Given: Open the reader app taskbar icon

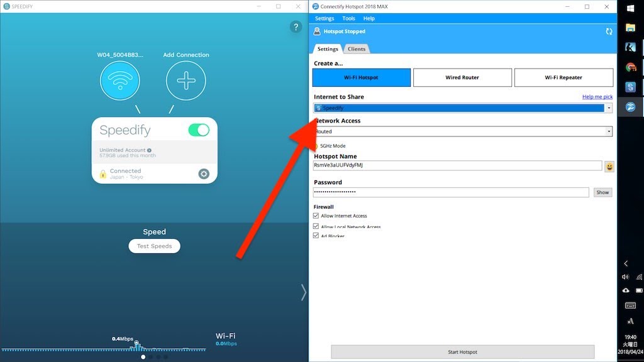Looking at the screenshot, I should coord(630,47).
